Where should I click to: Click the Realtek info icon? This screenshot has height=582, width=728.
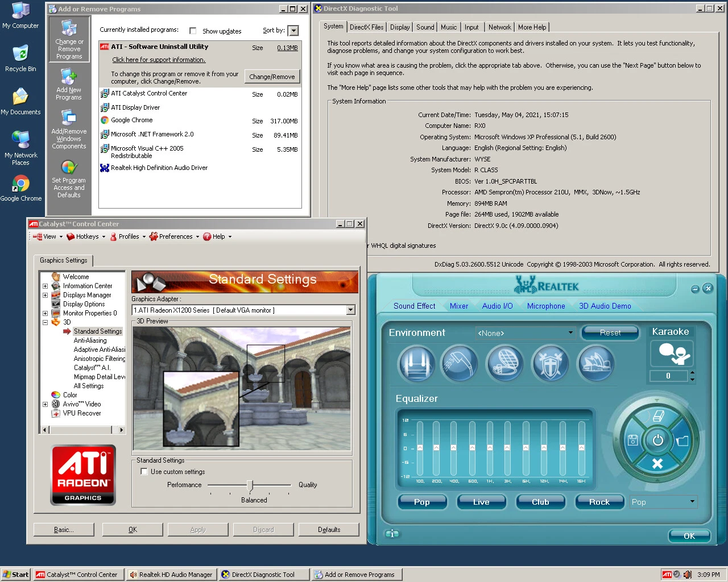click(x=392, y=534)
